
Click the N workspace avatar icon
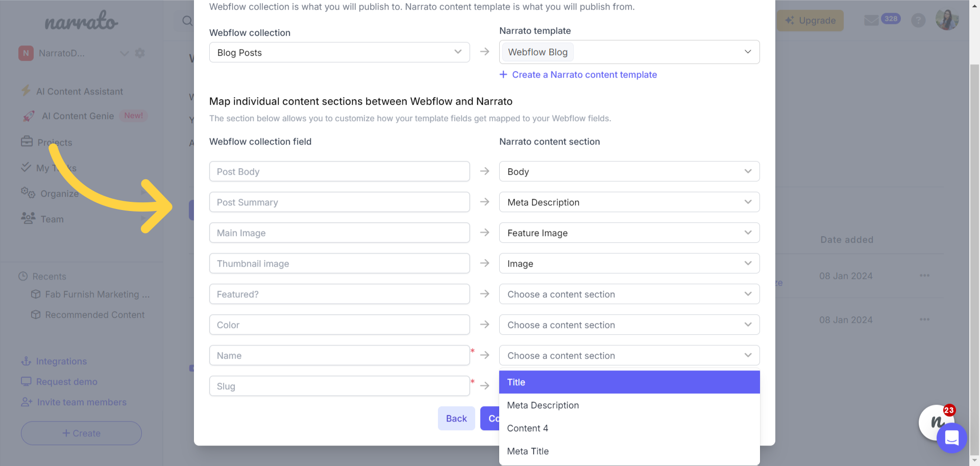point(26,53)
